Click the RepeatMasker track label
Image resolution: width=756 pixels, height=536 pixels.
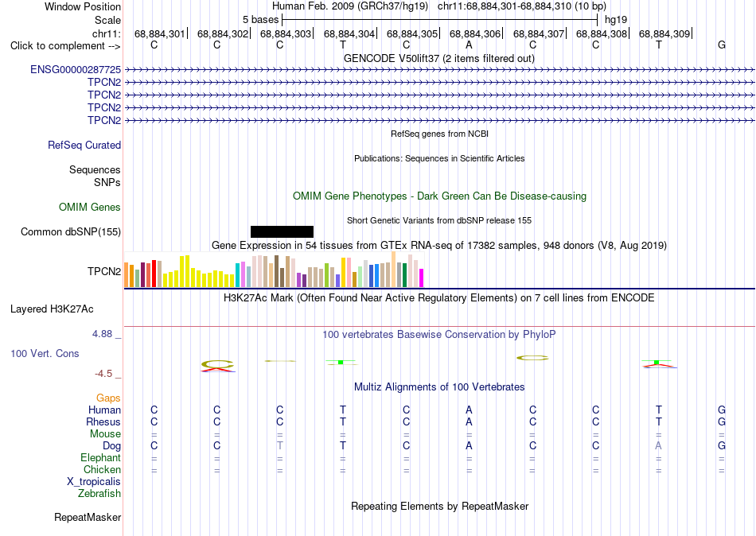[x=88, y=517]
